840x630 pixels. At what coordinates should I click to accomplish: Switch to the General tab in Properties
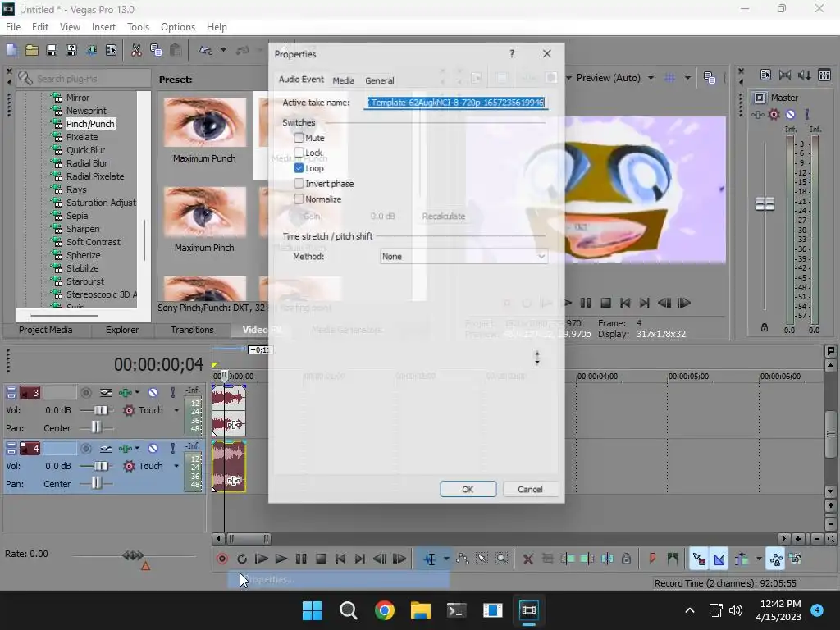point(379,80)
